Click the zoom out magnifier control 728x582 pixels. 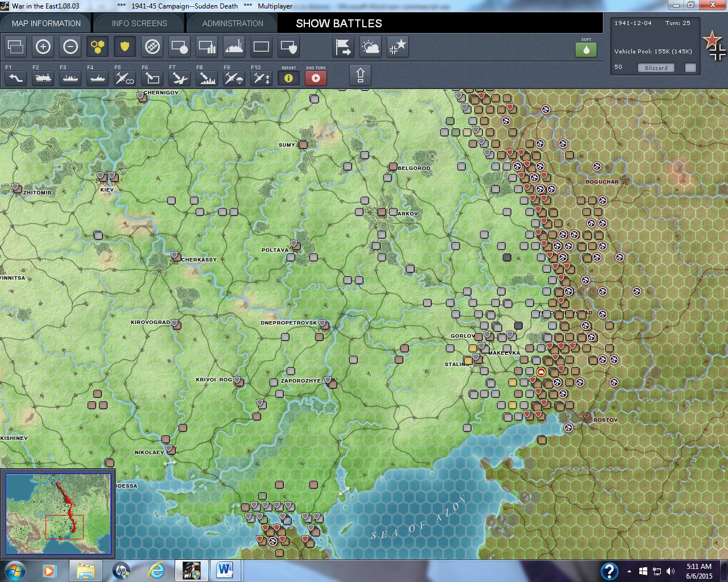[71, 47]
